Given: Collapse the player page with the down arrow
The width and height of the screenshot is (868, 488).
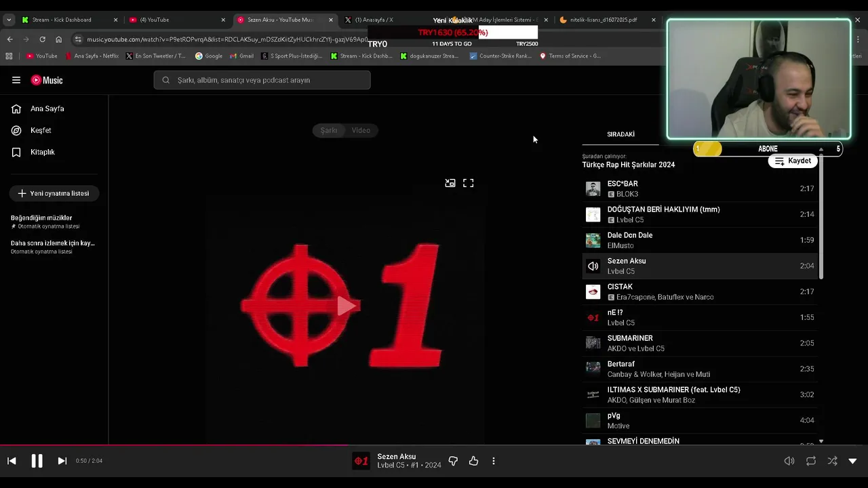Looking at the screenshot, I should [x=852, y=461].
